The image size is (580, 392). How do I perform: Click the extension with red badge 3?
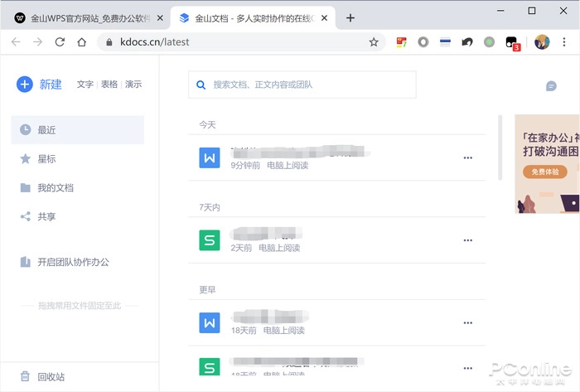(x=512, y=43)
